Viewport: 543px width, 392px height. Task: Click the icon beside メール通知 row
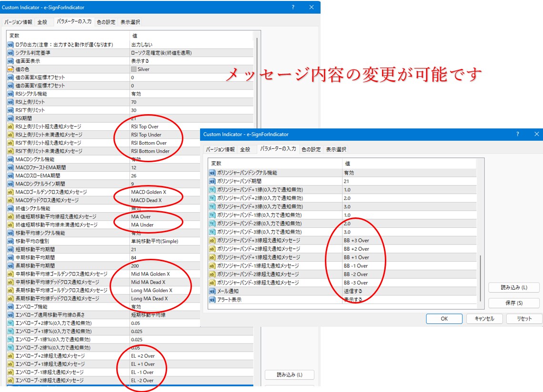(x=212, y=291)
